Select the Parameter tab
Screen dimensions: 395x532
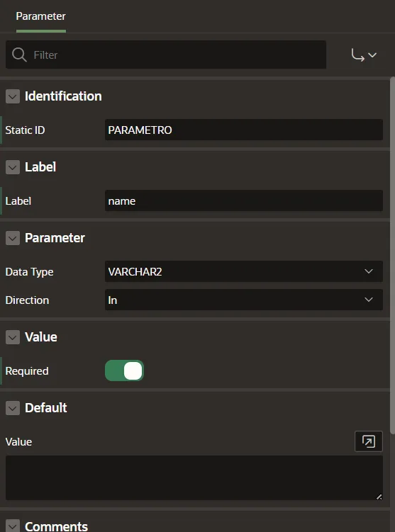point(40,16)
